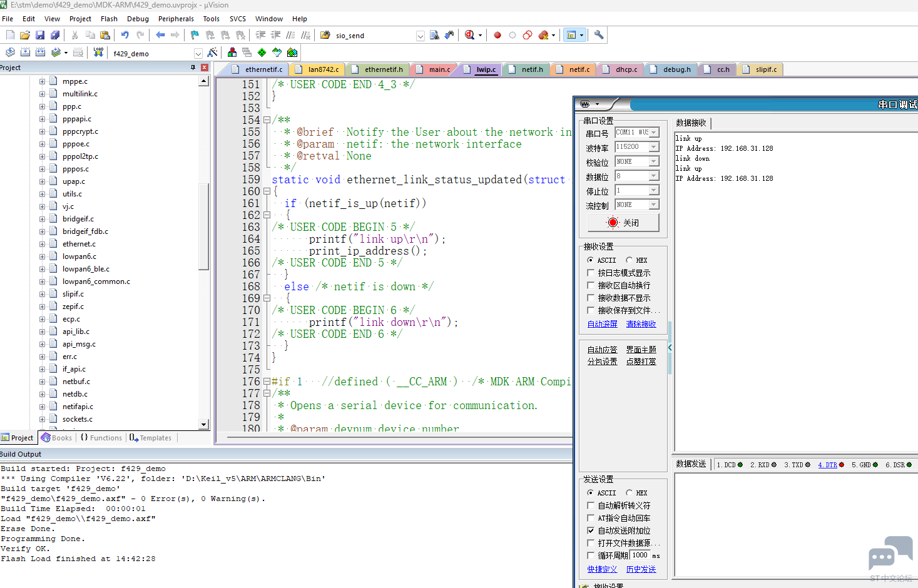Select HEX in receive settings
918x588 pixels.
point(629,260)
